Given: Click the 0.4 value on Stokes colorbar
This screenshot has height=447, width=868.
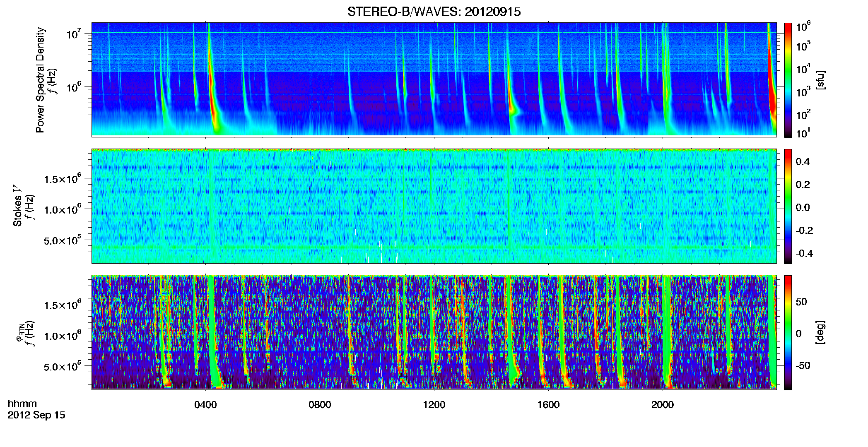Looking at the screenshot, I should tap(803, 162).
